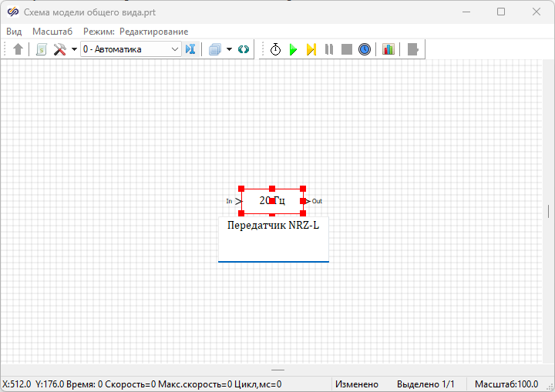The height and width of the screenshot is (392, 555).
Task: Pause the simulation
Action: tap(329, 49)
